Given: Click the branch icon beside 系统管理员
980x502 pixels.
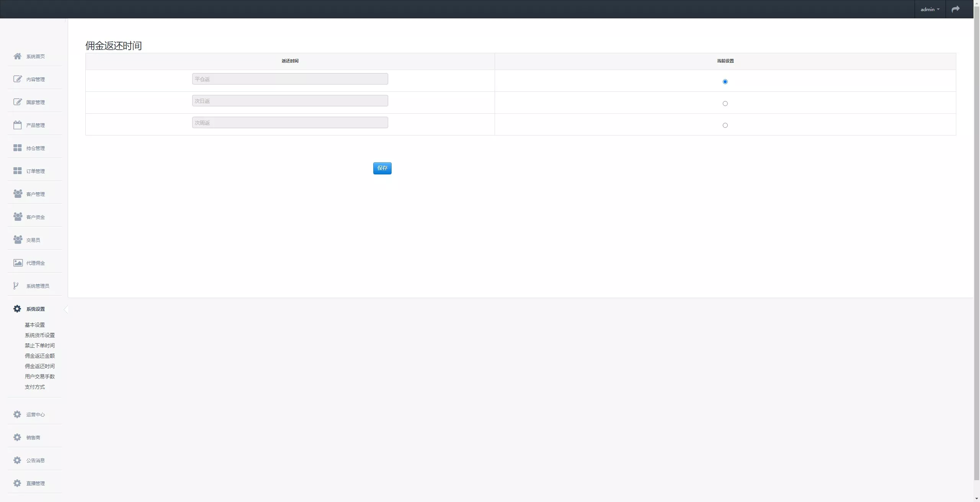Looking at the screenshot, I should (x=16, y=286).
